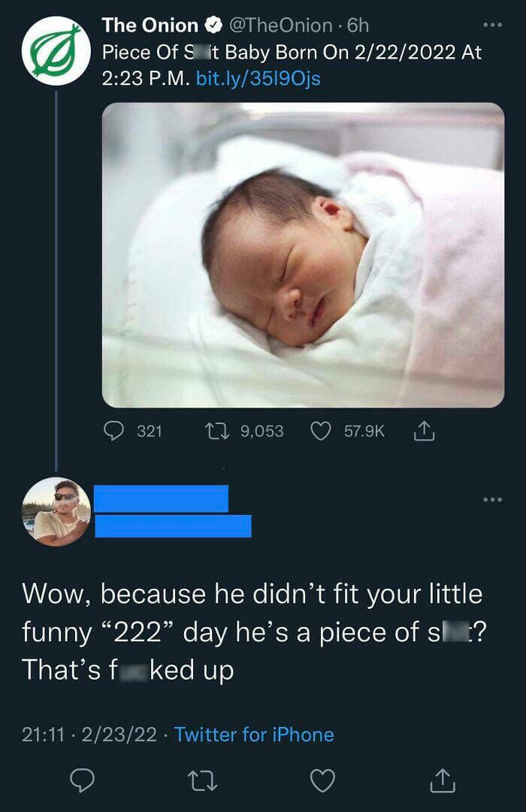Open the more options menu on The Onion's tweet
Image resolution: width=526 pixels, height=812 pixels.
tap(491, 26)
